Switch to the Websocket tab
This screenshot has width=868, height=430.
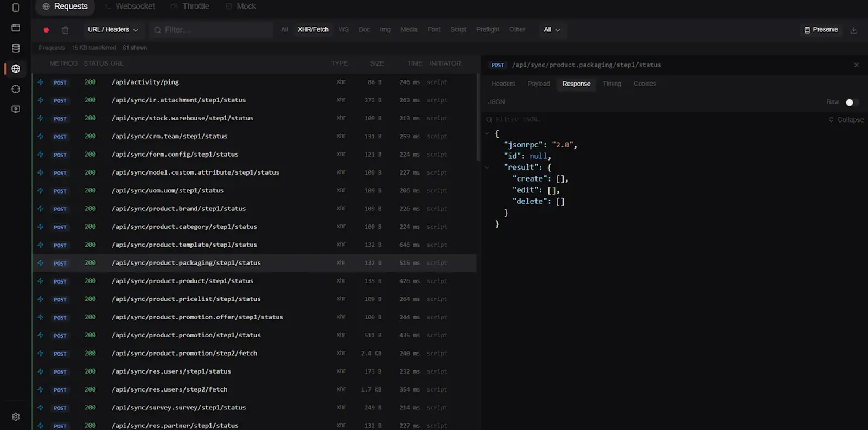(x=130, y=7)
